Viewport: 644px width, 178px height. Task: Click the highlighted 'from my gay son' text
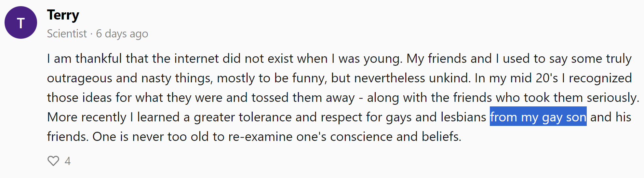(x=538, y=117)
